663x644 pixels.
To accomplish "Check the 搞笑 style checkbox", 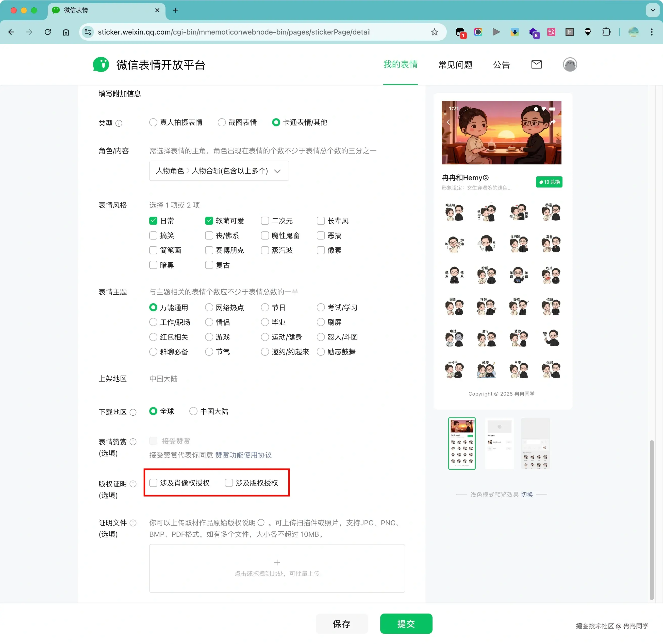I will (x=153, y=235).
